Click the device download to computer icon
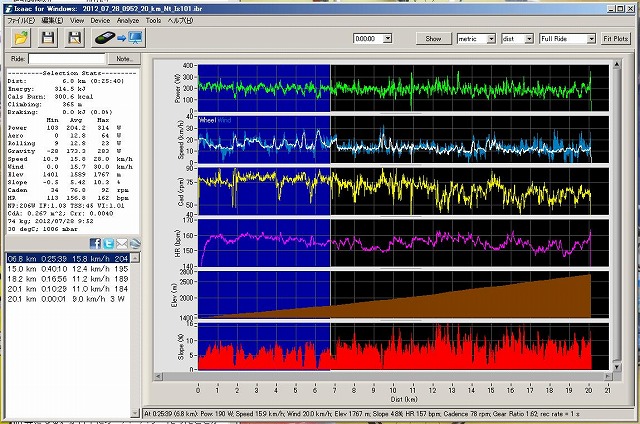 tap(117, 38)
